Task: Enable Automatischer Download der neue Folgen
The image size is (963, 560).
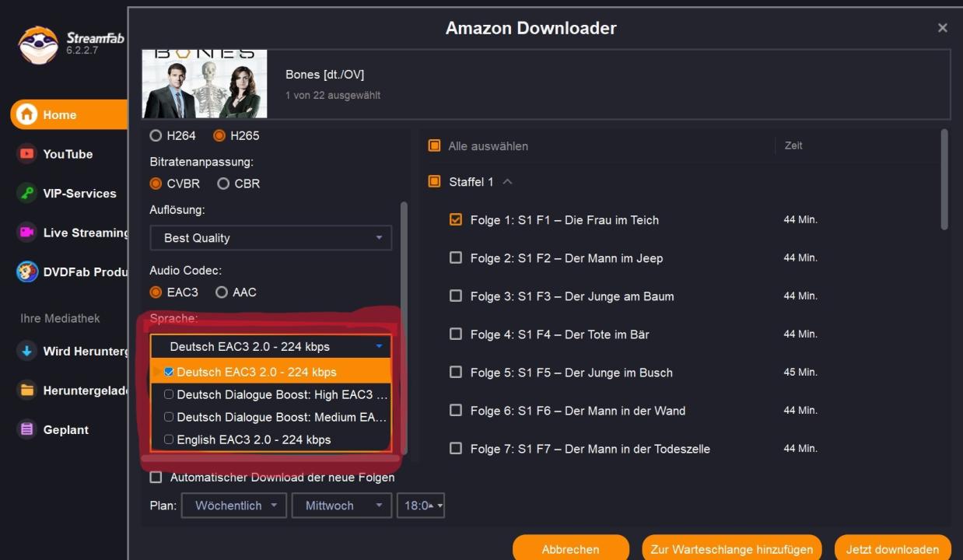Action: coord(156,477)
